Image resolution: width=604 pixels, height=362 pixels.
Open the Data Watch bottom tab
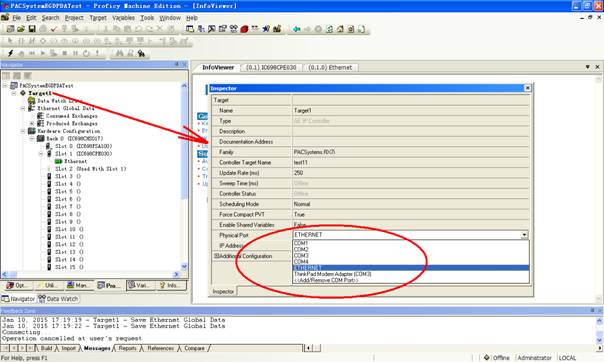(58, 298)
